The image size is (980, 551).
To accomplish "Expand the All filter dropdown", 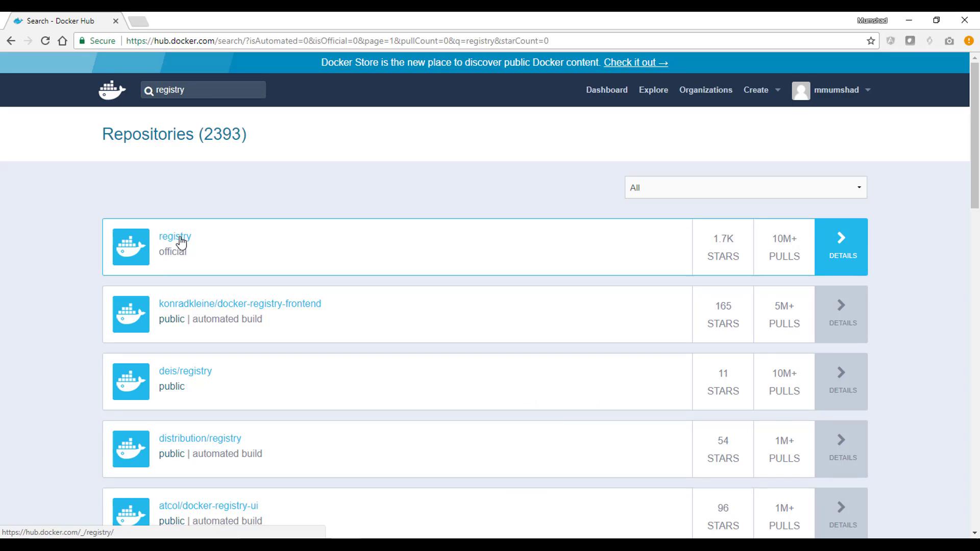I will pyautogui.click(x=745, y=188).
